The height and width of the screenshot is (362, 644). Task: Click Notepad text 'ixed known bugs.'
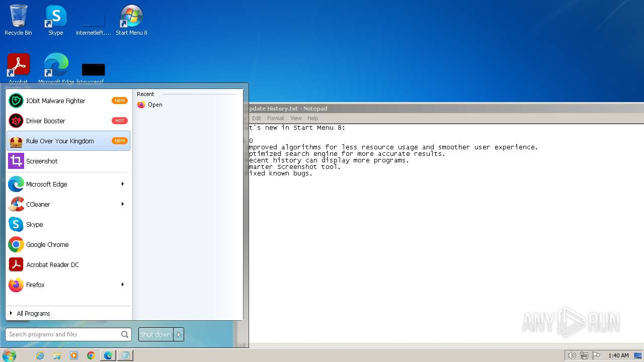[x=281, y=173]
